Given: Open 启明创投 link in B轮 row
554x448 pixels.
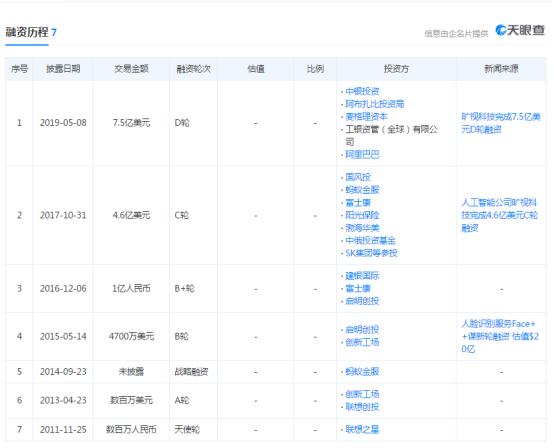Looking at the screenshot, I should click(362, 329).
